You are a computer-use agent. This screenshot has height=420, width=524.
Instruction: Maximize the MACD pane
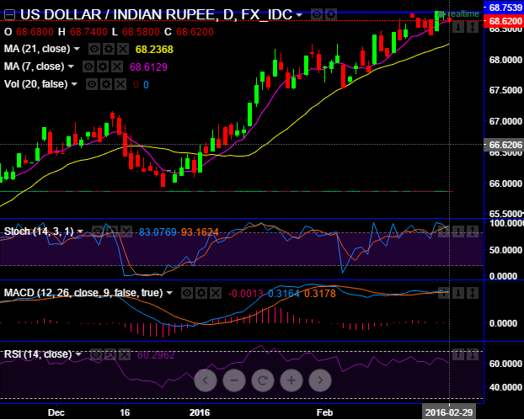pyautogui.click(x=473, y=293)
